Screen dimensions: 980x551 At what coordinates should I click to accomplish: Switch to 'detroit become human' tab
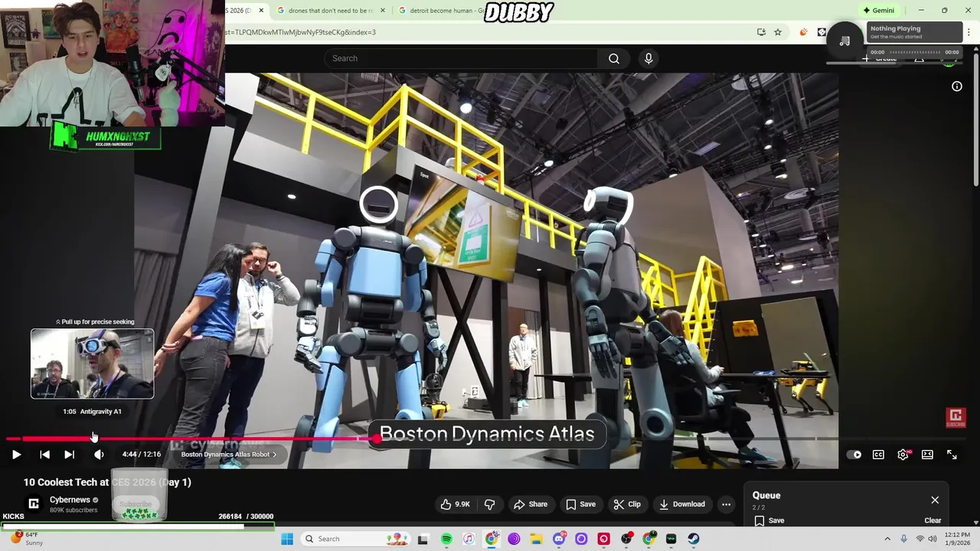coord(442,11)
